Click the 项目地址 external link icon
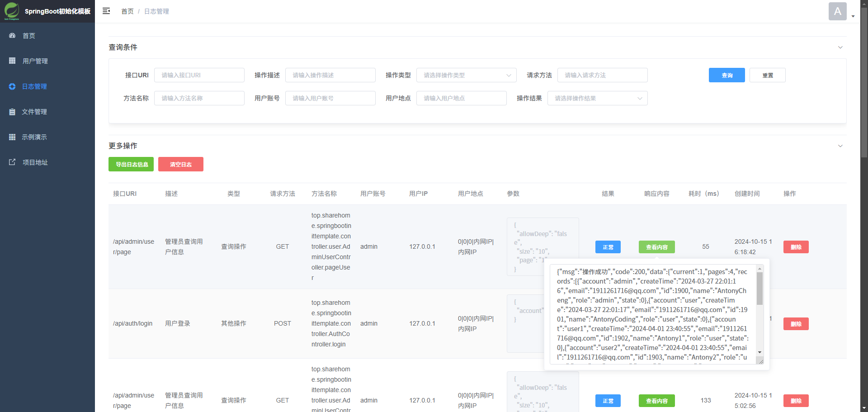868x412 pixels. (12, 162)
